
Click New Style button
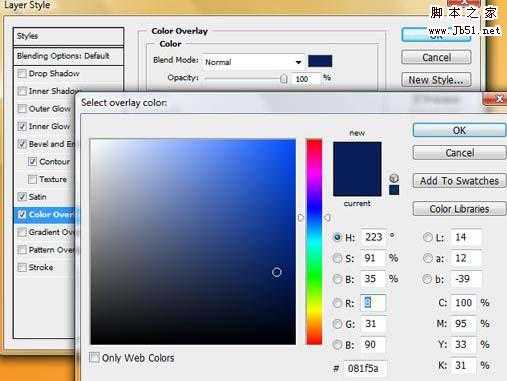pyautogui.click(x=436, y=80)
